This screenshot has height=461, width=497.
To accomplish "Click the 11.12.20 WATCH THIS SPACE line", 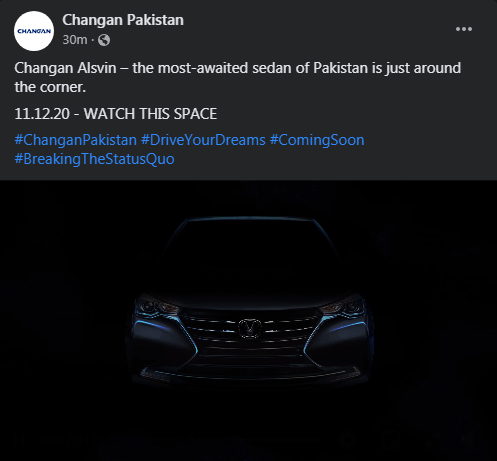I will pyautogui.click(x=116, y=114).
